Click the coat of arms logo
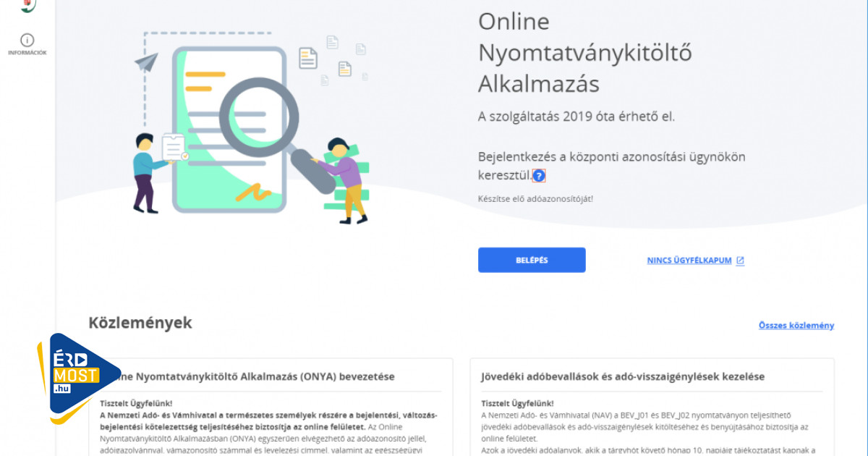Screen dimensions: 868x456 pyautogui.click(x=27, y=5)
